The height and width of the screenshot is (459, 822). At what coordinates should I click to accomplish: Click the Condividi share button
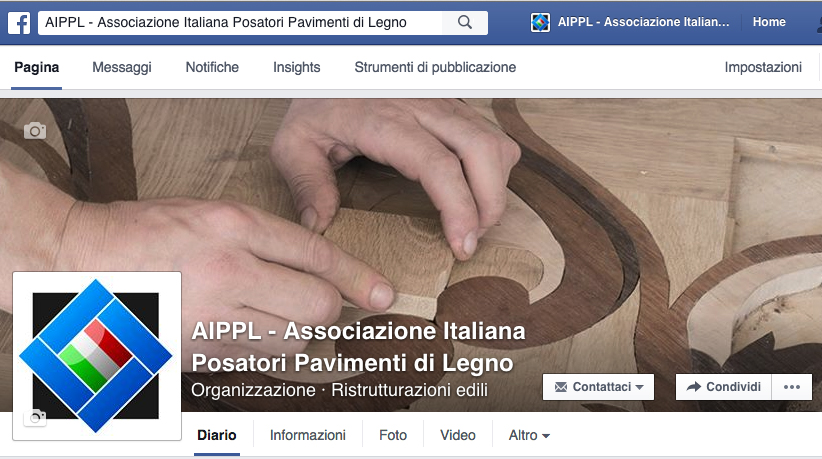click(724, 387)
